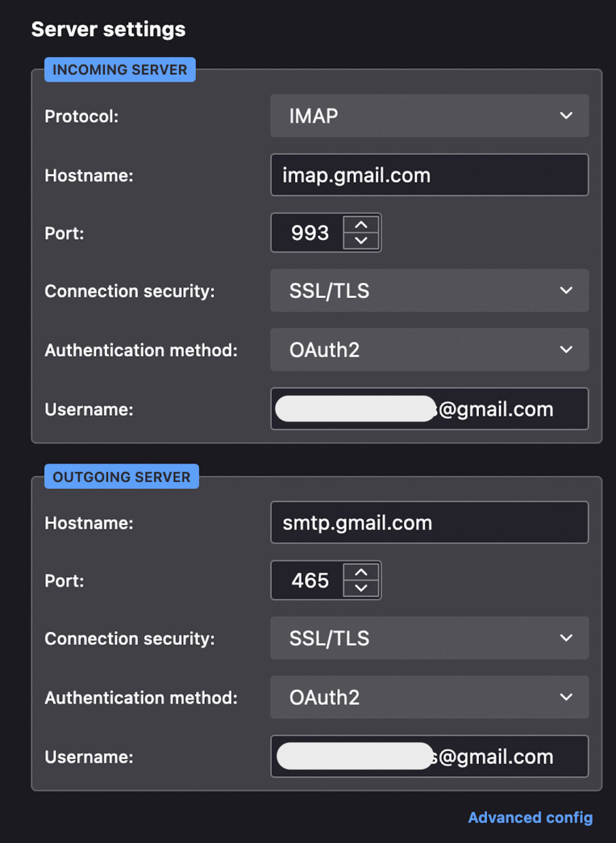Select the OUTGOING SERVER section label

coord(121,477)
